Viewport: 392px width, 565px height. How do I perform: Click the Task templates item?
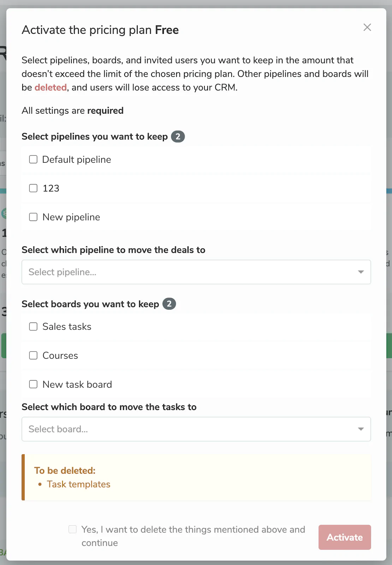[x=79, y=484]
